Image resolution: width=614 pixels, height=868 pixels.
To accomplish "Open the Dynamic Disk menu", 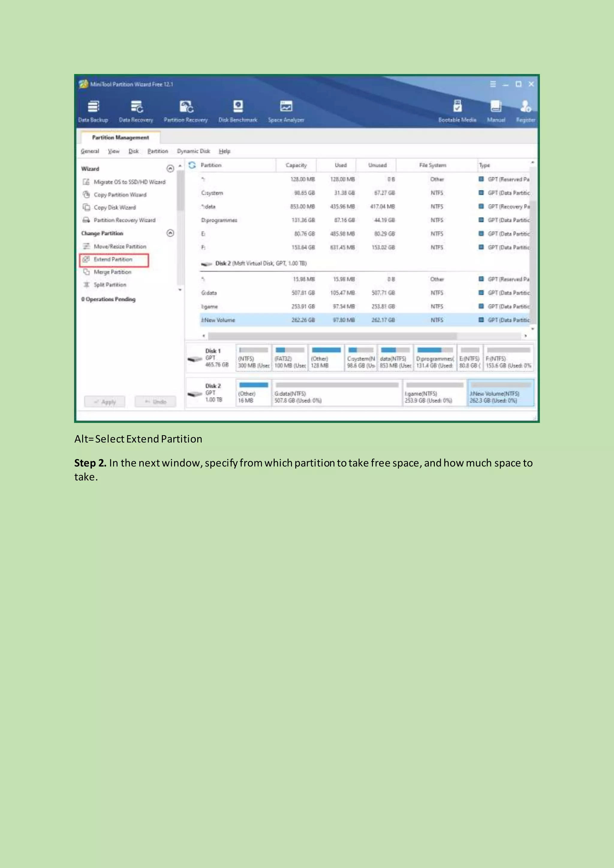I will pos(194,151).
